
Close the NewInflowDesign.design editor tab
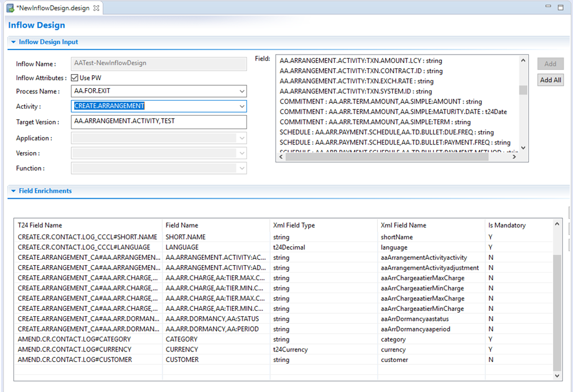tap(96, 7)
